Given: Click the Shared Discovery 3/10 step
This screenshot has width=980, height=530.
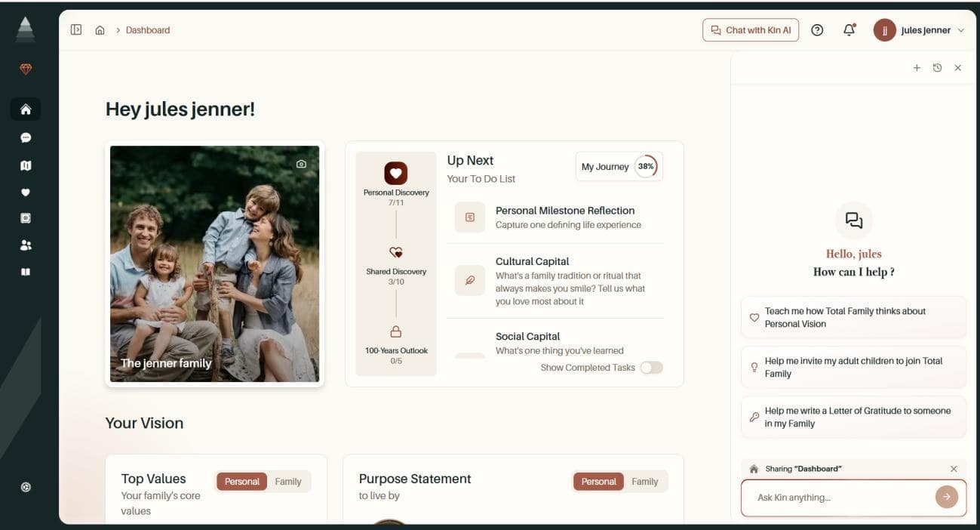Looking at the screenshot, I should click(x=396, y=266).
